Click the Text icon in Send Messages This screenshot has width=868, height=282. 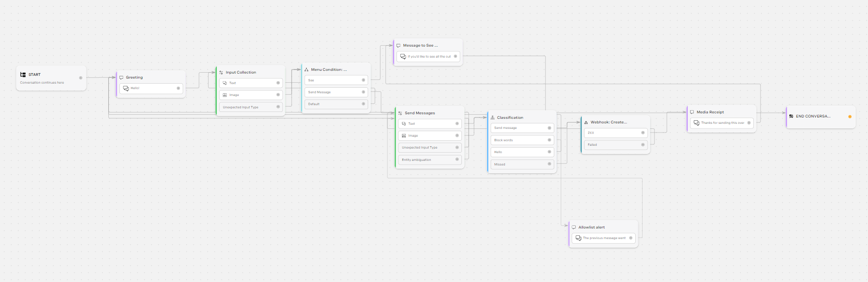pyautogui.click(x=404, y=124)
